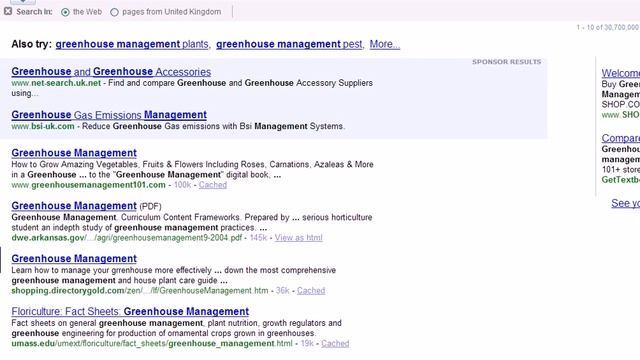This screenshot has height=360, width=640.
Task: Click the '1 - 10 of 30,700,000' results count
Action: 608,27
